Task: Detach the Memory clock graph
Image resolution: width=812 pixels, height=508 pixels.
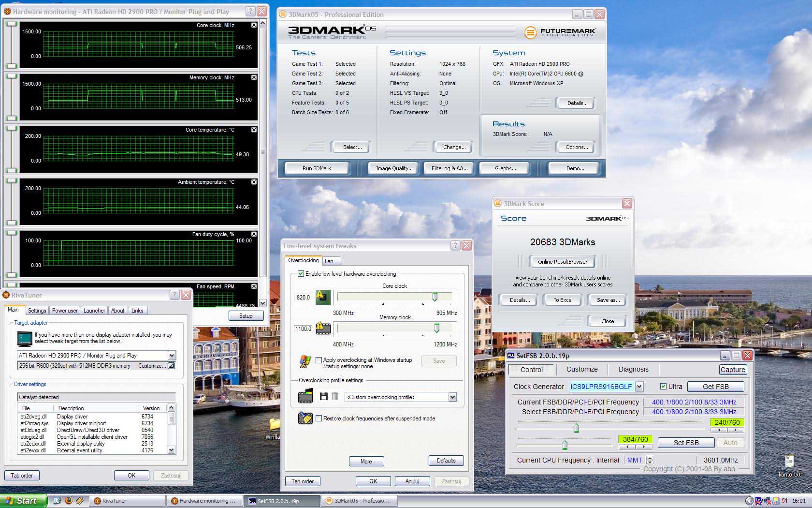Action: (x=254, y=77)
